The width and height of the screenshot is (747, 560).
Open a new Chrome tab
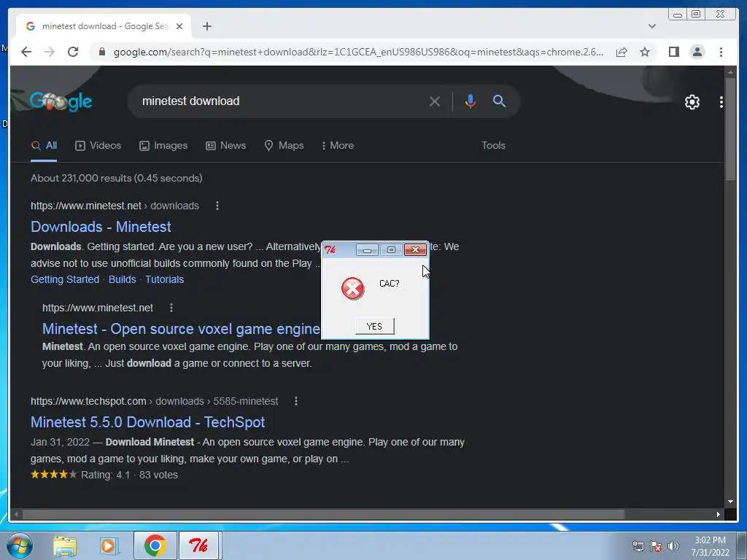tap(206, 26)
